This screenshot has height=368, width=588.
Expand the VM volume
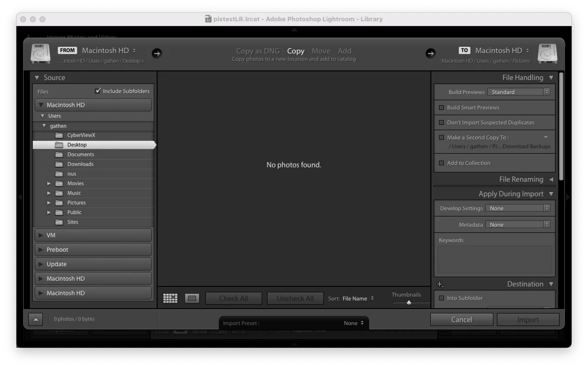[x=41, y=235]
